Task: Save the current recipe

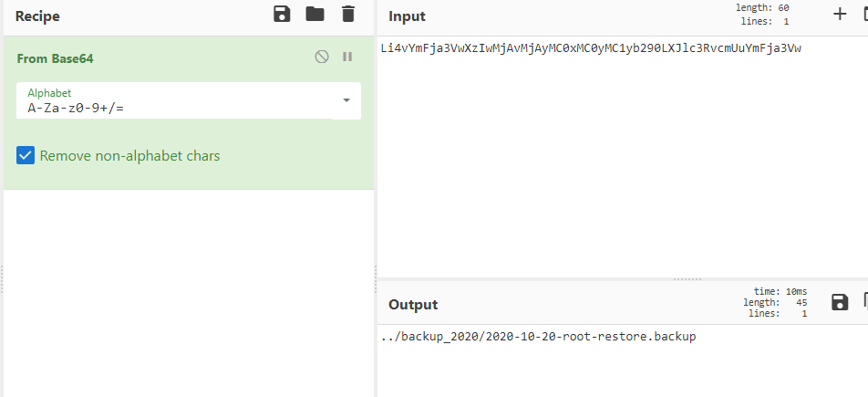Action: (283, 14)
